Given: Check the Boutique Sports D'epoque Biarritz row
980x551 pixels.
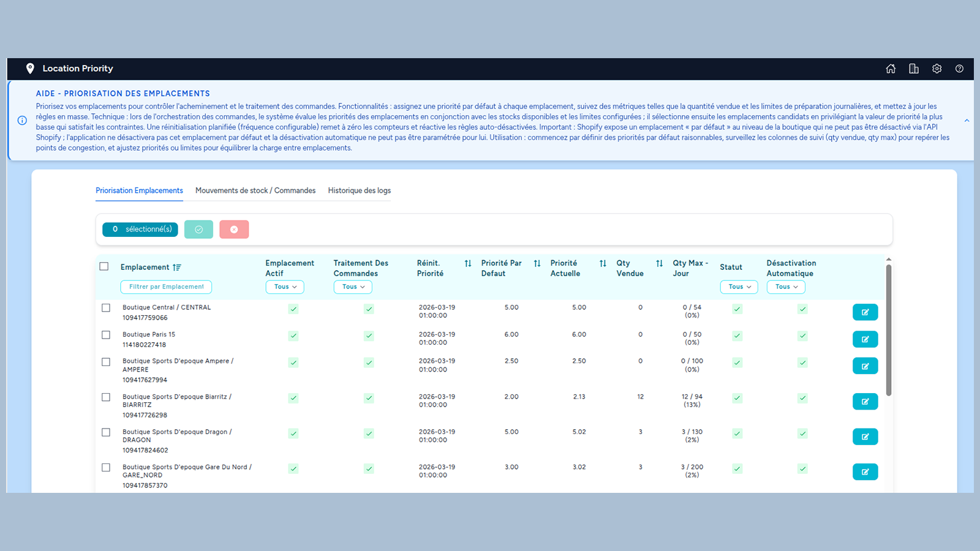Looking at the screenshot, I should [106, 397].
